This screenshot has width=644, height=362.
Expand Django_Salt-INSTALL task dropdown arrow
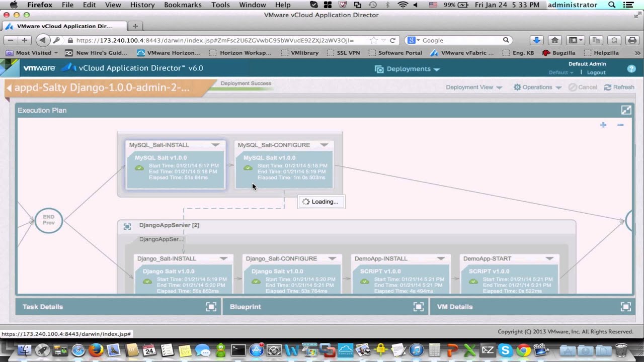223,258
